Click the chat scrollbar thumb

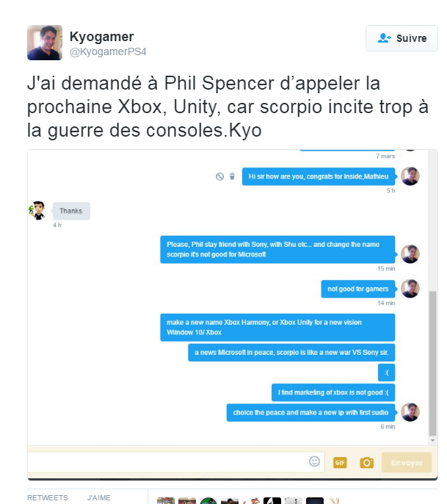coord(432,364)
